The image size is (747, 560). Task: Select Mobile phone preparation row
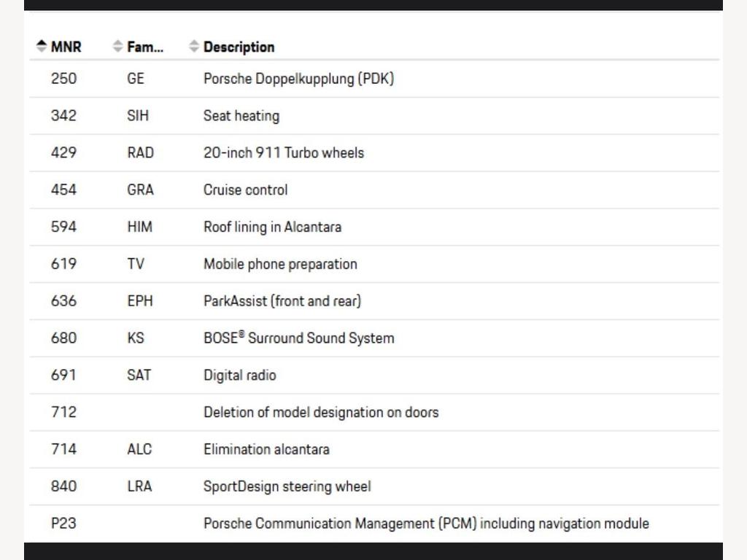(x=374, y=264)
